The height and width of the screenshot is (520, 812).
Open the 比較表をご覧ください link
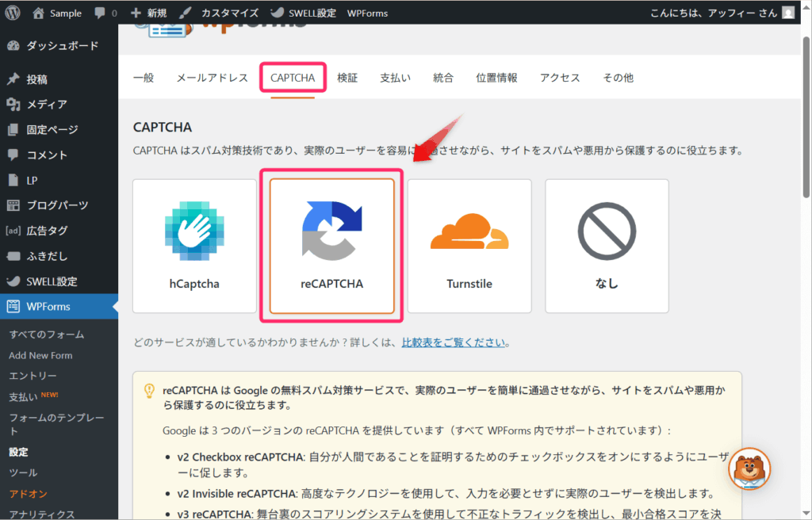pyautogui.click(x=453, y=342)
